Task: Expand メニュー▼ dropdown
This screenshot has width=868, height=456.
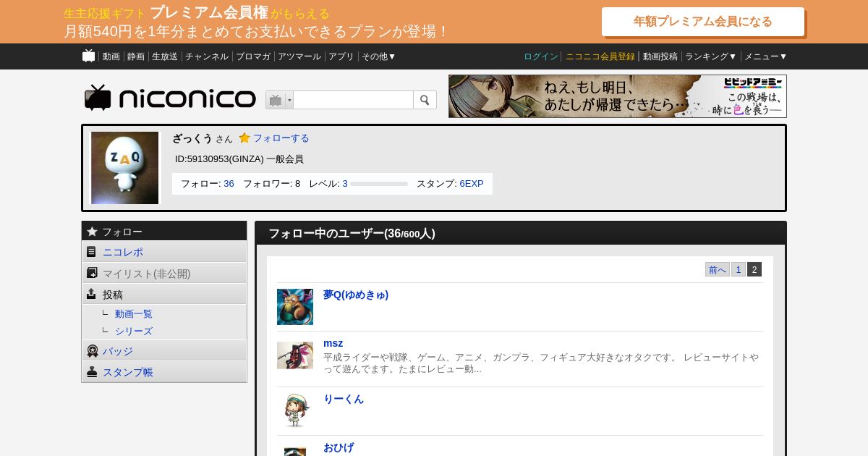Action: 766,56
